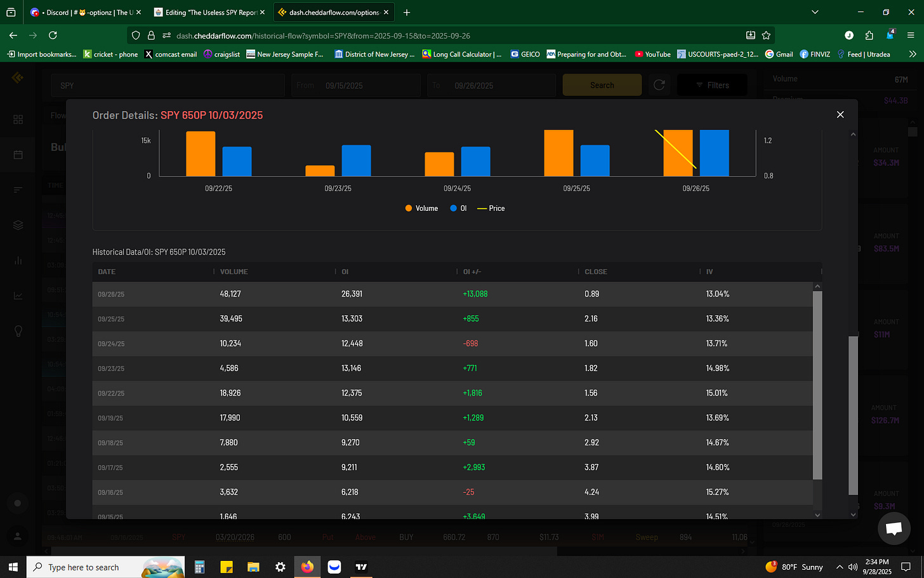Open the craigslist bookmark
Screen dimensions: 924x578
[221, 55]
